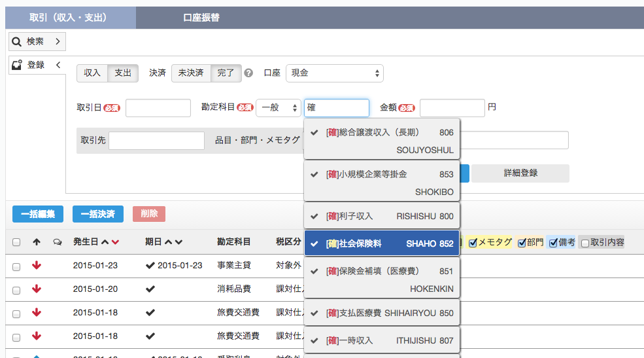Switch to the 口座振替 tab
The height and width of the screenshot is (358, 644).
[x=201, y=18]
